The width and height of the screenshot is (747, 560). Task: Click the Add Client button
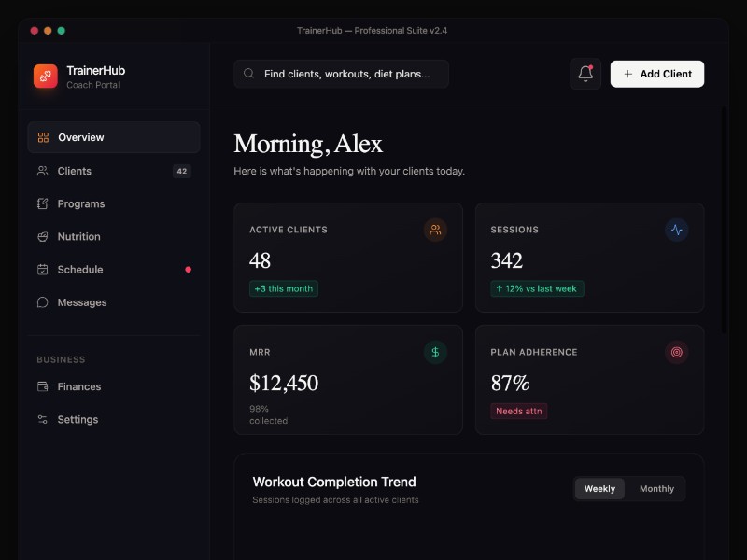[656, 74]
